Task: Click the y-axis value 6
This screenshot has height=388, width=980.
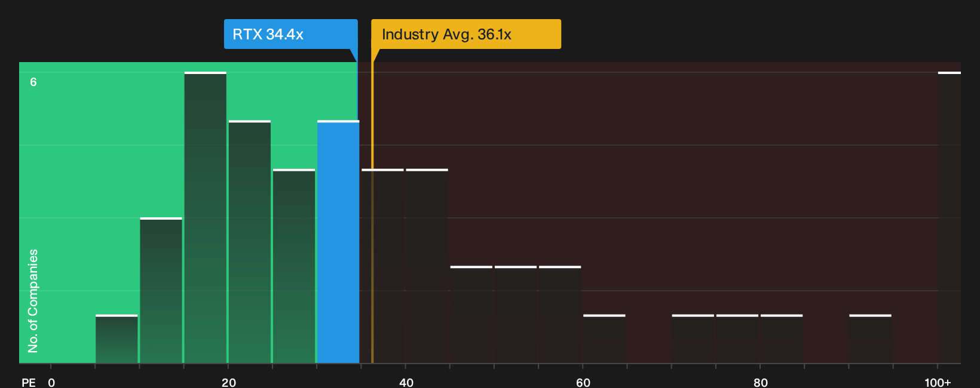Action: click(x=33, y=82)
